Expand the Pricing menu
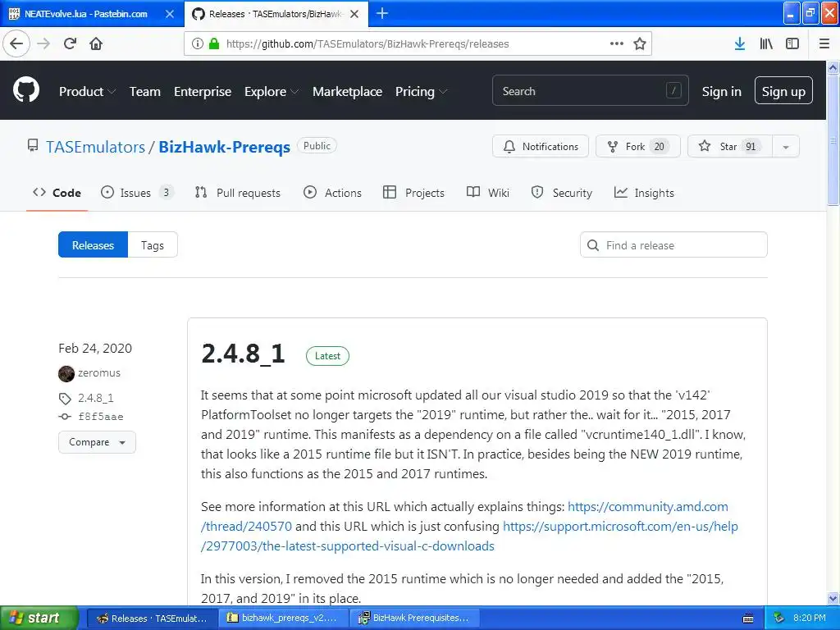 click(x=421, y=92)
